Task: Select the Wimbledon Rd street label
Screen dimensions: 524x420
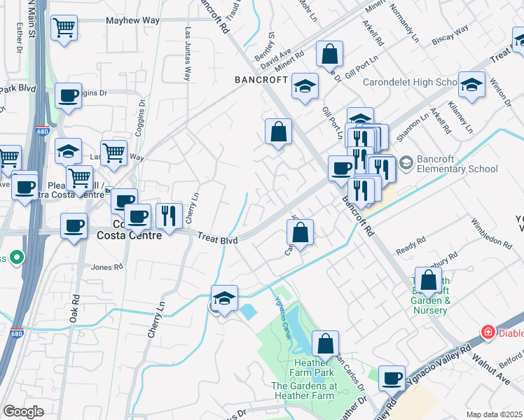Action: coord(491,234)
